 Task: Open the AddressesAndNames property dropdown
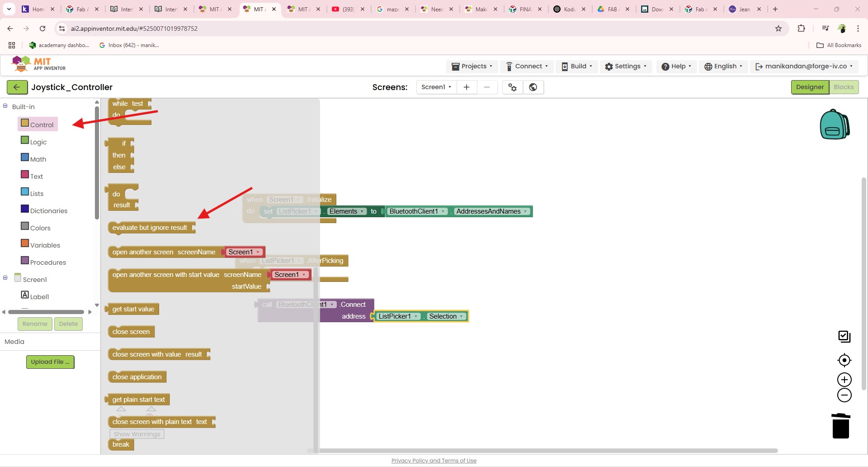point(492,211)
